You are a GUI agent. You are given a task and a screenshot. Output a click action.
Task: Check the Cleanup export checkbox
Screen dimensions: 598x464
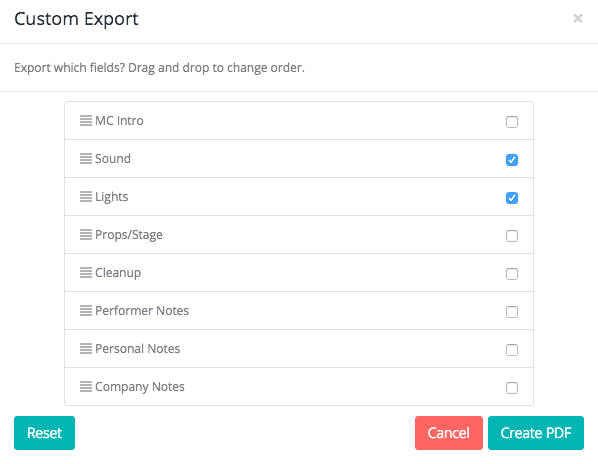(512, 274)
